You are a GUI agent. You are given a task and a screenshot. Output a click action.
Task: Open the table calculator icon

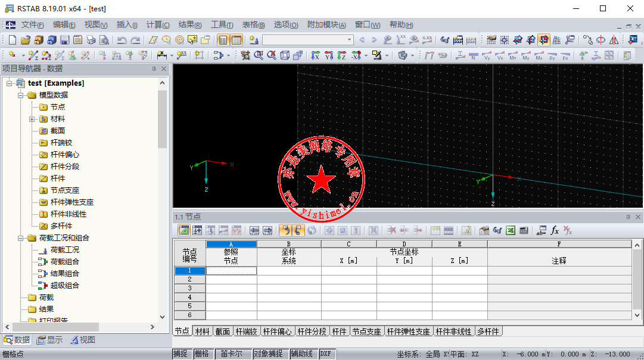(524, 230)
